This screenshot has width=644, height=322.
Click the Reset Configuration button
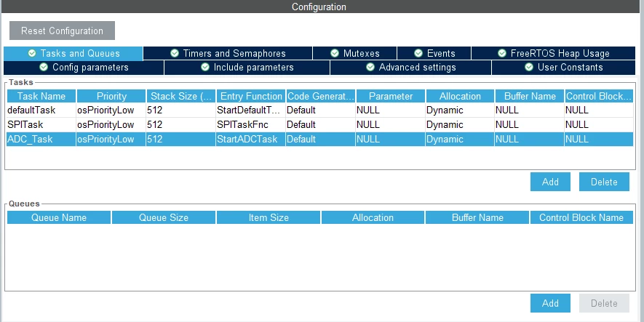click(62, 31)
